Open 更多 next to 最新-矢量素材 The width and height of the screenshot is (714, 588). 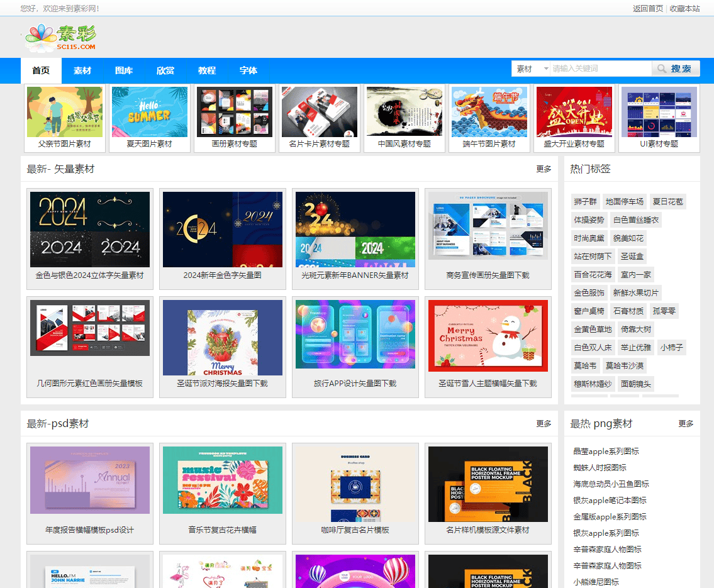(x=544, y=169)
